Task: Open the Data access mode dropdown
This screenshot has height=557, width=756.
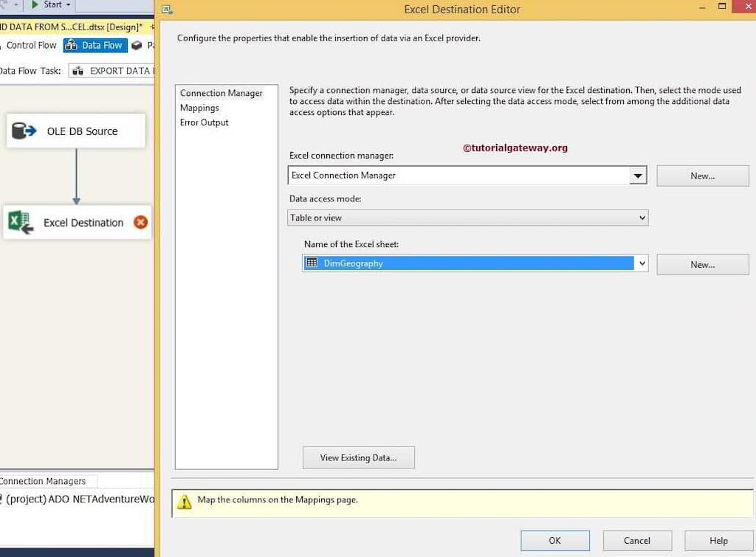Action: [640, 218]
